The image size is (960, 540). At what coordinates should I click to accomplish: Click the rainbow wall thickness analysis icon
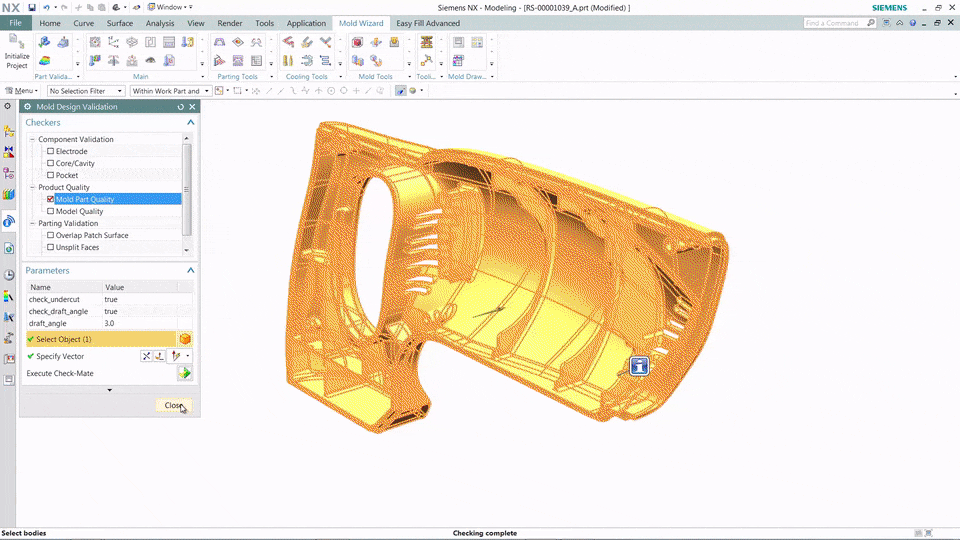44,61
